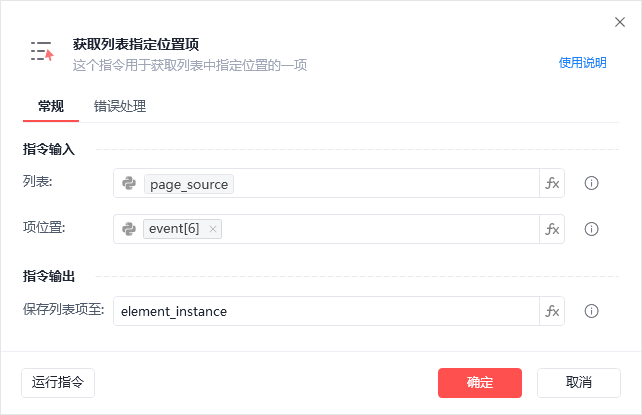Click Python icon in 列表 field
The image size is (642, 415).
click(129, 183)
